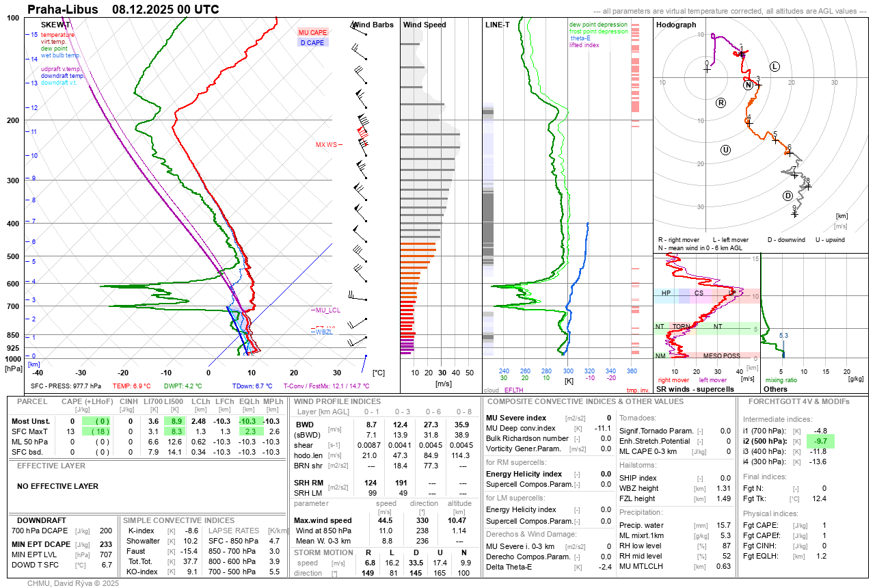Select the circled N mean wind marker

[x=749, y=85]
